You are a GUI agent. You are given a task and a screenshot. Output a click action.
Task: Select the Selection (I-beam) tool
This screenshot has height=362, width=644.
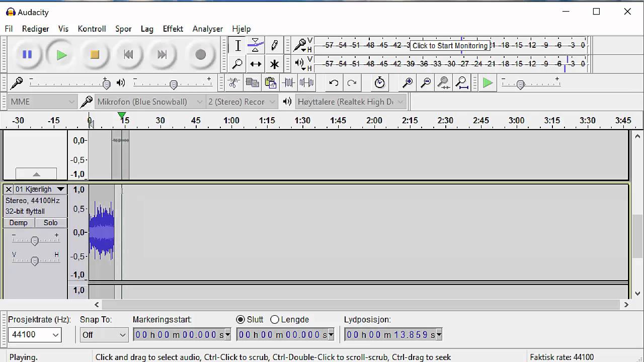pos(237,45)
